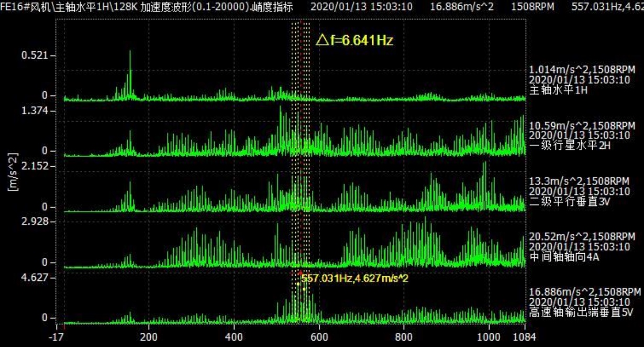Select the 557.031Hz,4.627m/s^2 cursor readout
The height and width of the screenshot is (347, 644).
(354, 278)
